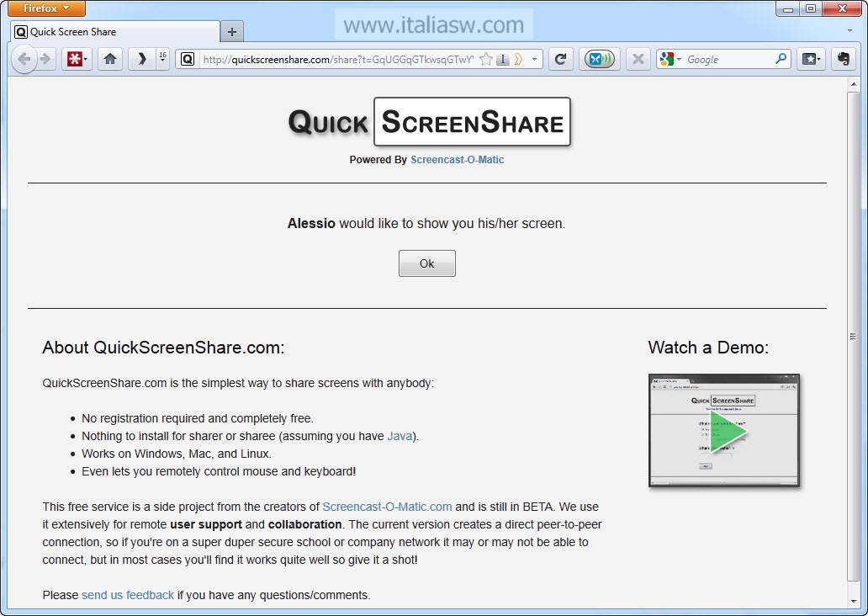Reload the current page

tap(561, 59)
